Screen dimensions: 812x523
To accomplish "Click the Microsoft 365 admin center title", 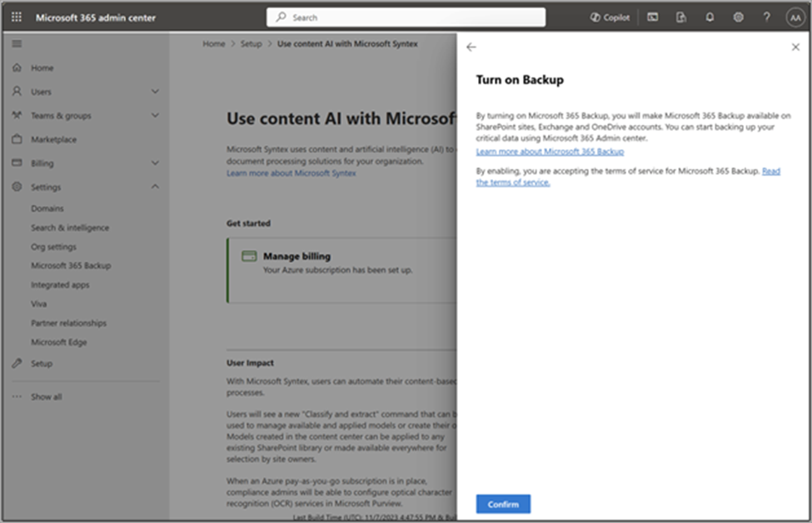I will coord(95,17).
